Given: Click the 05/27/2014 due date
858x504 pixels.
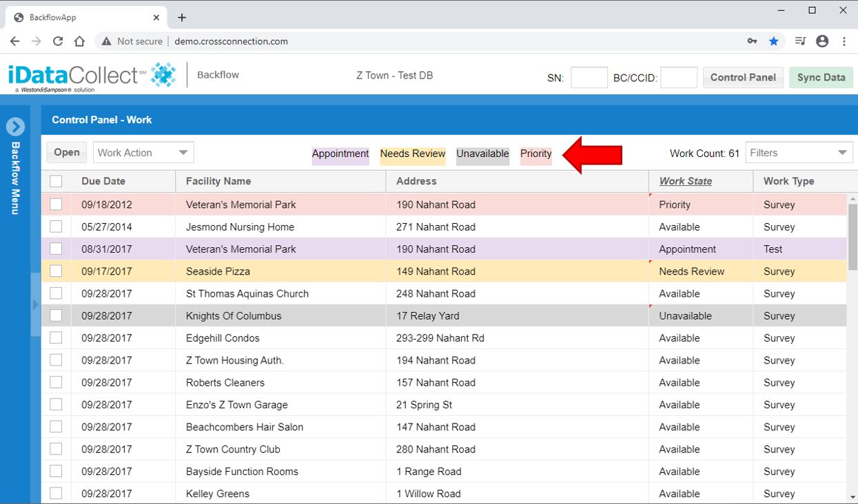Looking at the screenshot, I should (x=107, y=227).
